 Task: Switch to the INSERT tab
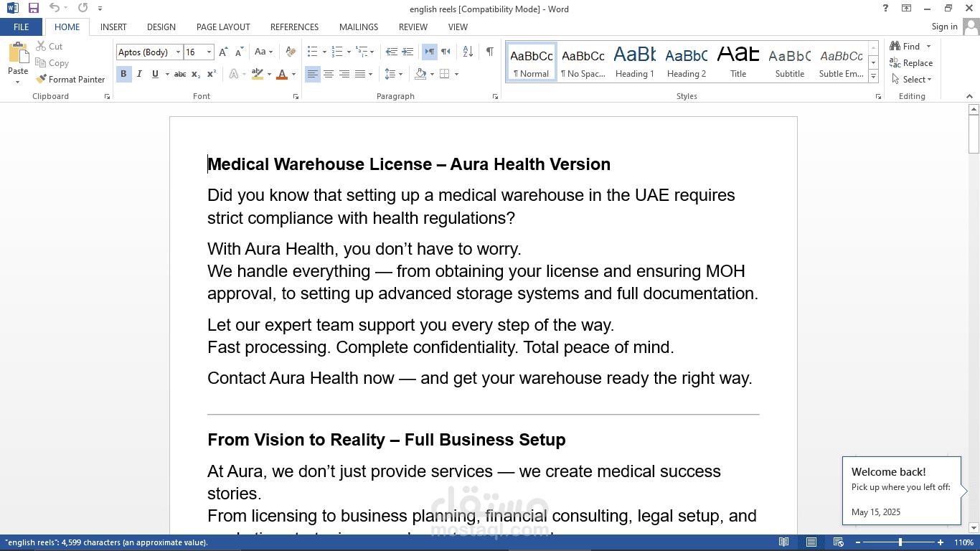113,27
